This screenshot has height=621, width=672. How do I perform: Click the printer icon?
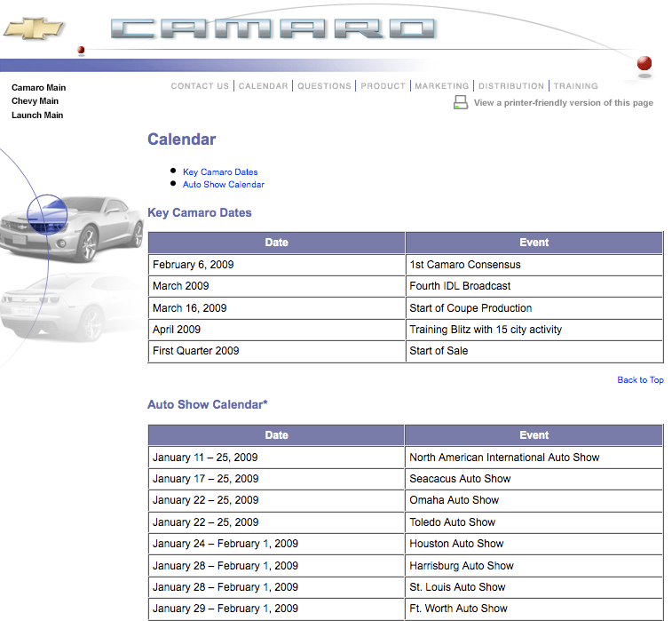pyautogui.click(x=461, y=103)
